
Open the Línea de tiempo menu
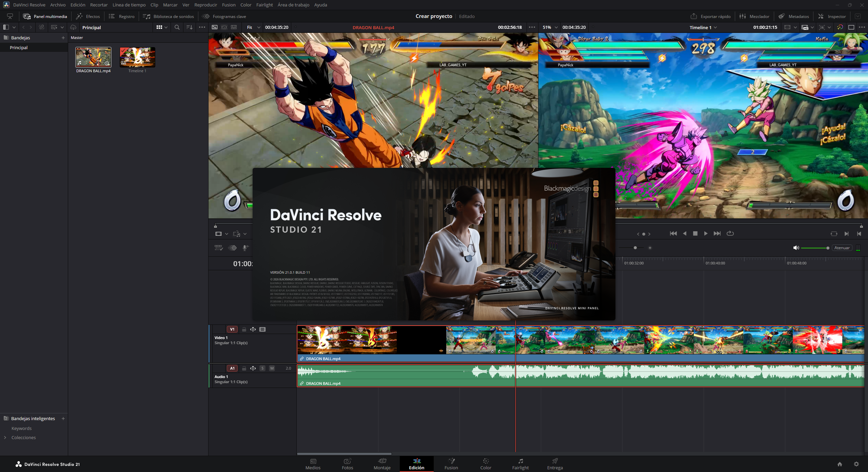coord(129,5)
